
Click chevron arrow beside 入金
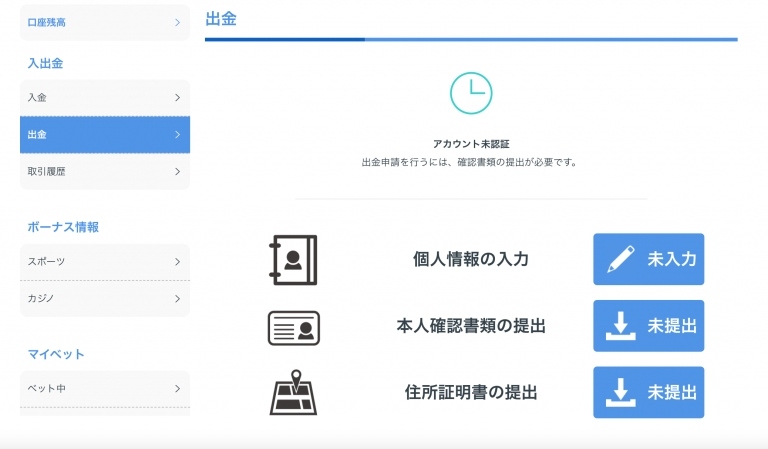[x=177, y=98]
